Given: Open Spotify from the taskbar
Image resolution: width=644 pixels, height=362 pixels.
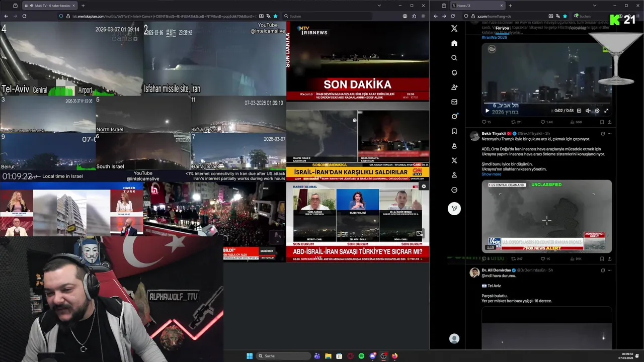Looking at the screenshot, I should pyautogui.click(x=361, y=356).
